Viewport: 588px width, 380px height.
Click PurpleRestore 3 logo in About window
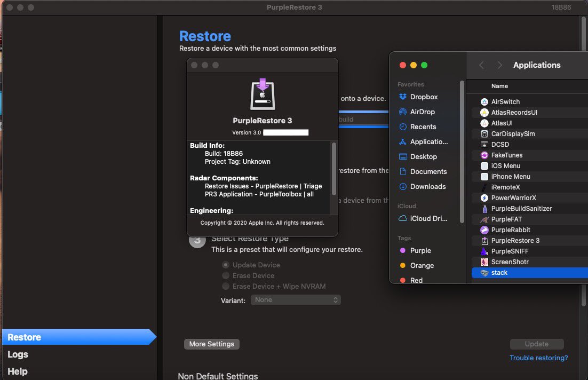pyautogui.click(x=263, y=94)
